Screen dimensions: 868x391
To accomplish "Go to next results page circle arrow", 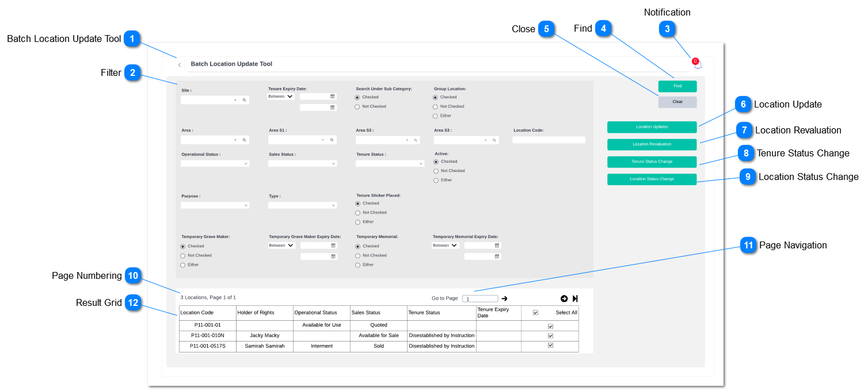I will click(x=564, y=298).
